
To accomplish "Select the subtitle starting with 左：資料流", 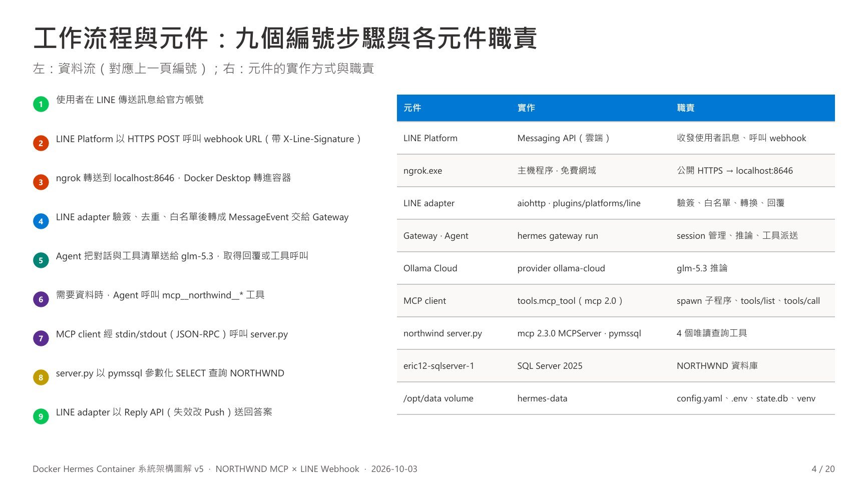I will coord(203,69).
